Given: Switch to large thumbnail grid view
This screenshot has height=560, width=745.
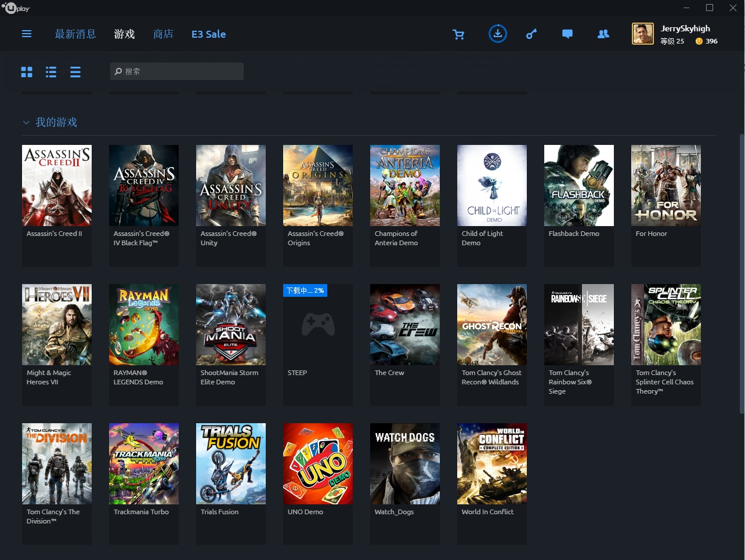Looking at the screenshot, I should pos(27,72).
